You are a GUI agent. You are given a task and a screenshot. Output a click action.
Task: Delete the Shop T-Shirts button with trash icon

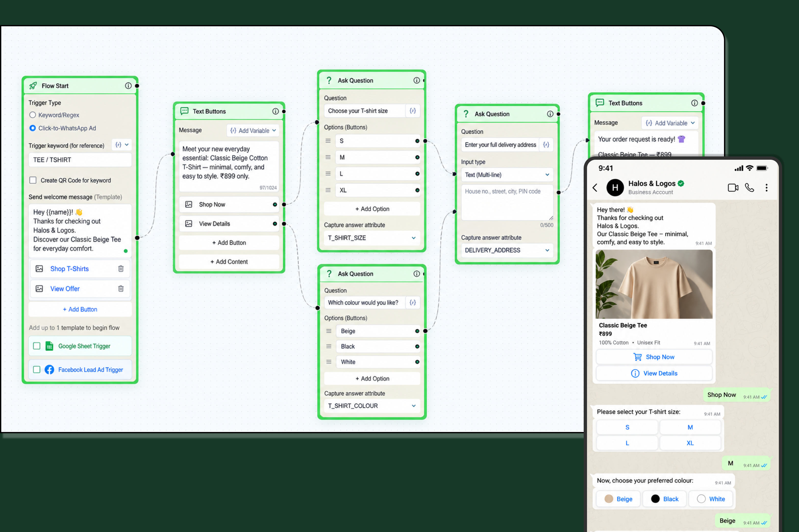tap(121, 269)
